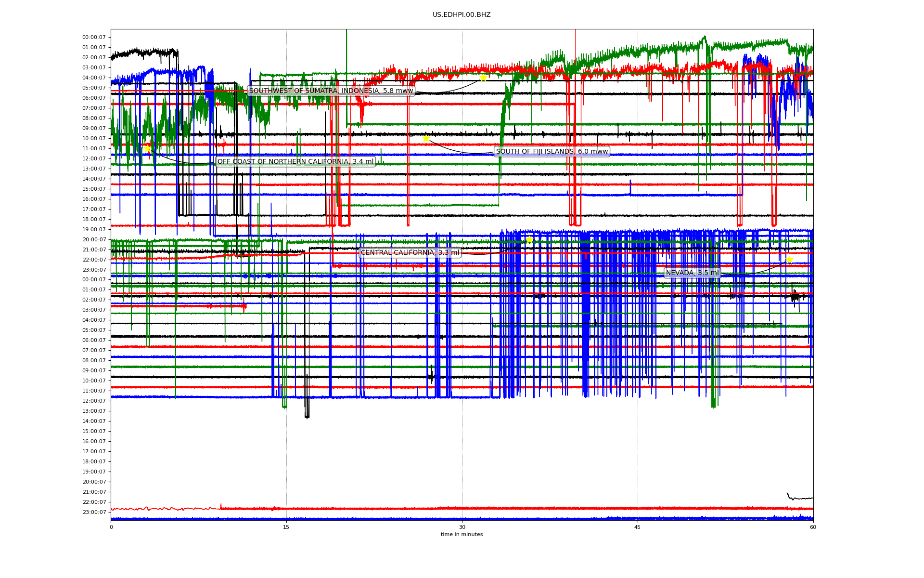Viewport: 924px width, 578px height.
Task: Click the Sumatra earthquake star marker
Action: 483,78
